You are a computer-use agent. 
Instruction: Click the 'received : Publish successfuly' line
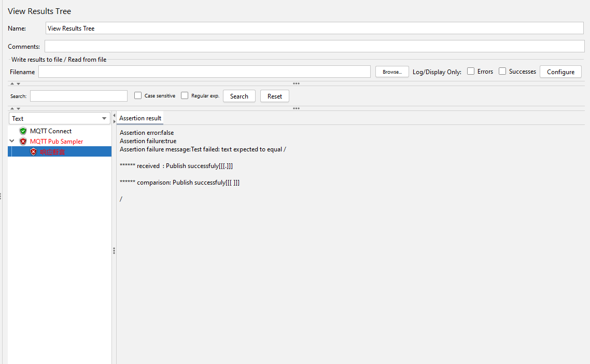176,165
